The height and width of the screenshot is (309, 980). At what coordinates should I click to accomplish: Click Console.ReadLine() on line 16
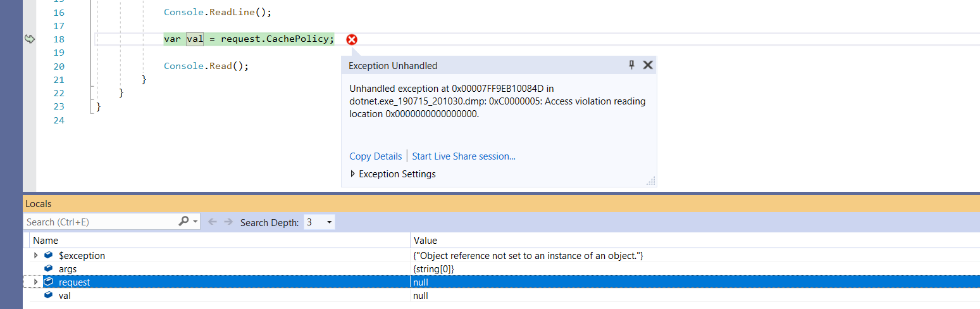pyautogui.click(x=217, y=12)
